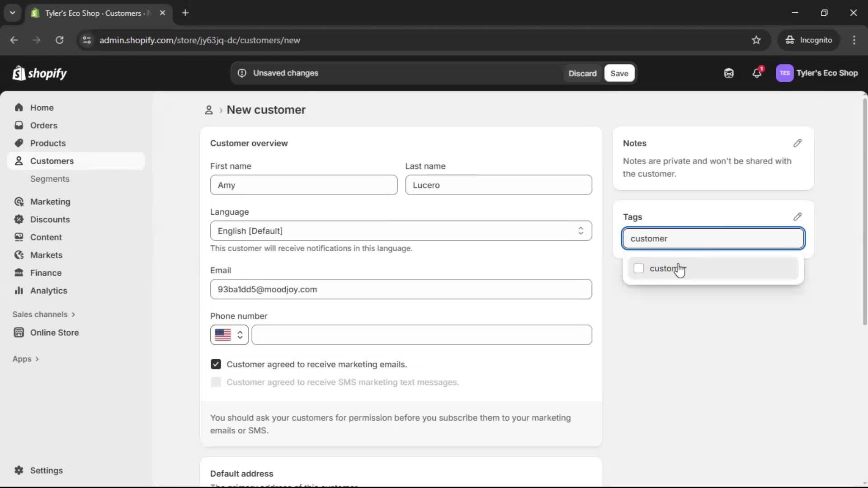This screenshot has height=488, width=868.
Task: Click the email address input field
Action: 401,289
